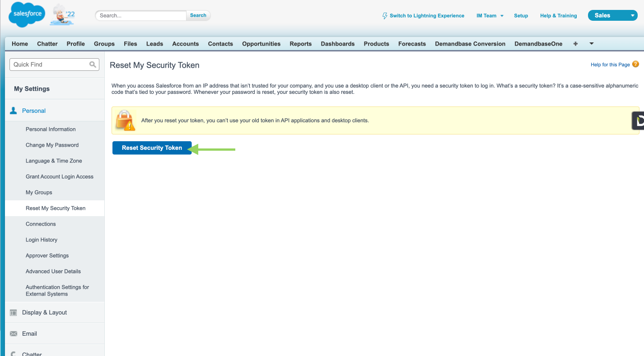Switch to the Groups tab
The width and height of the screenshot is (644, 356).
coord(104,44)
